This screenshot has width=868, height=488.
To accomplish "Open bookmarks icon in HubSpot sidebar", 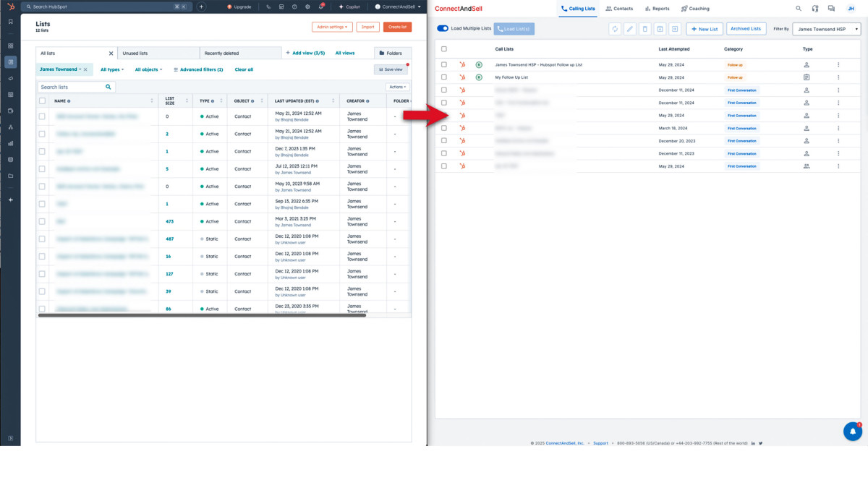I will (10, 22).
